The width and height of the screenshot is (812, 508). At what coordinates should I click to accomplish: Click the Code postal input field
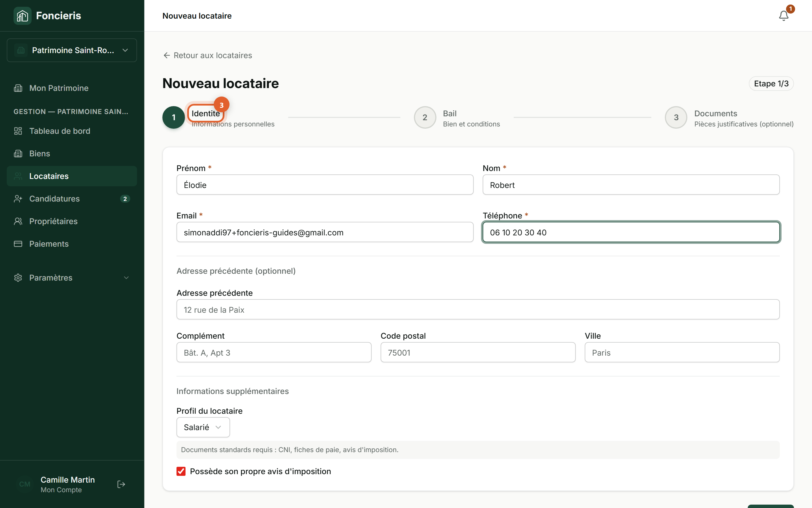[478, 352]
